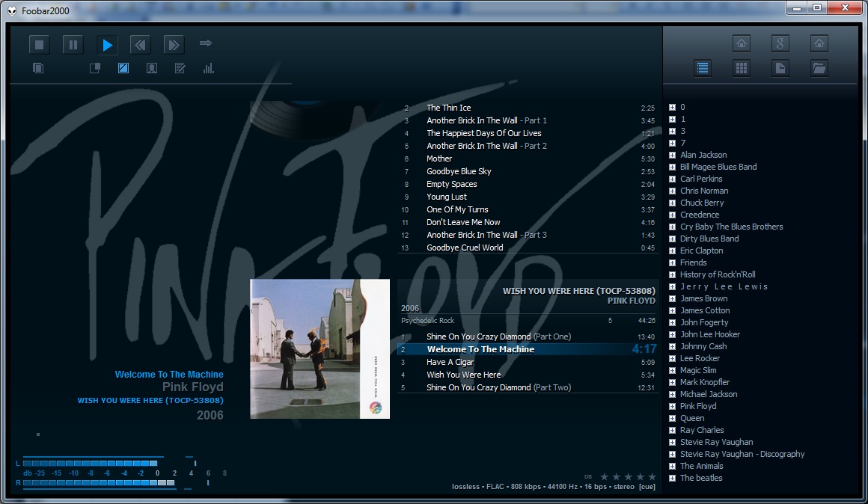Rate track with the third star
868x504 pixels.
pyautogui.click(x=629, y=476)
